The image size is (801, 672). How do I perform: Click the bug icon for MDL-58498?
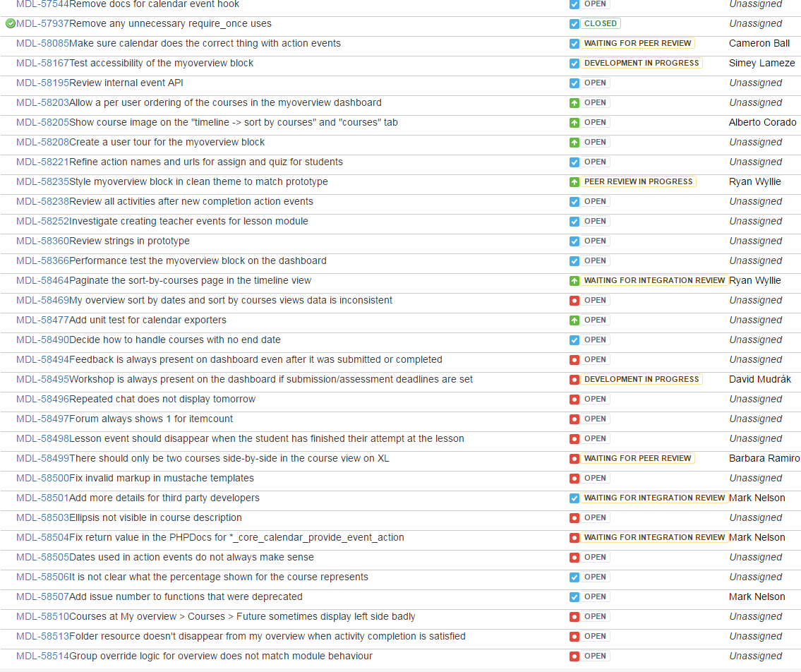click(x=574, y=439)
